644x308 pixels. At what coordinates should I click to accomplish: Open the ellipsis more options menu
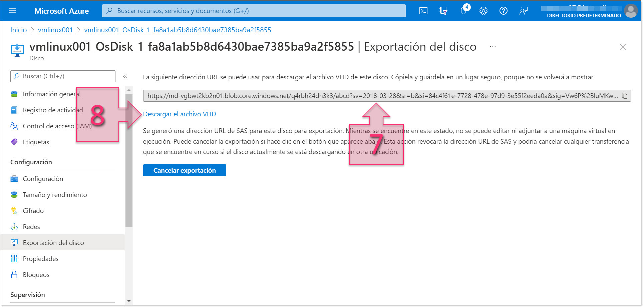[x=493, y=47]
